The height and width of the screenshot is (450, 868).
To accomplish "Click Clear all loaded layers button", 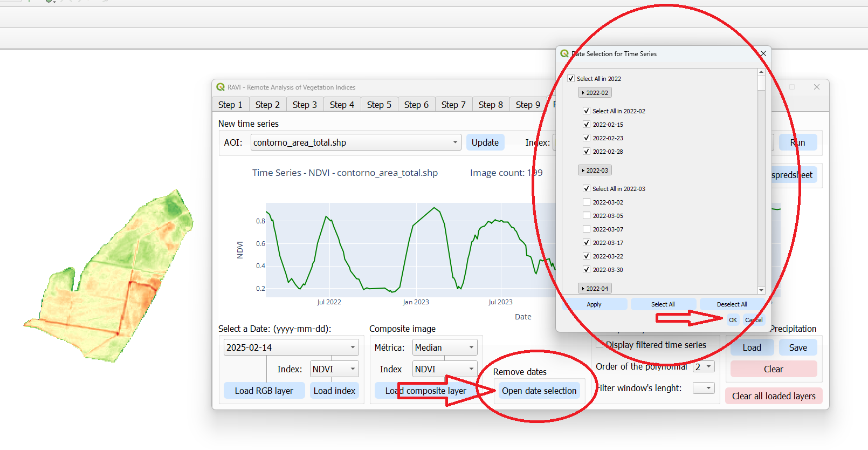I will click(x=774, y=396).
